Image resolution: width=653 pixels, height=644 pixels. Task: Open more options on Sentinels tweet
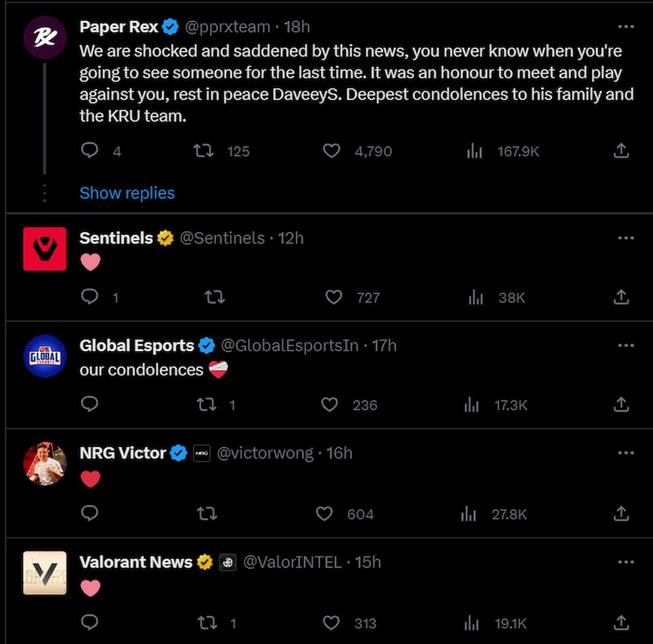click(626, 238)
